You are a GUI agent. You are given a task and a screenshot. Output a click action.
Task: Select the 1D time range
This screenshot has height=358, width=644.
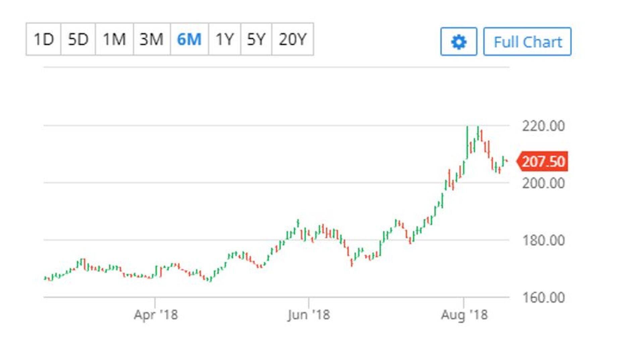click(x=44, y=39)
